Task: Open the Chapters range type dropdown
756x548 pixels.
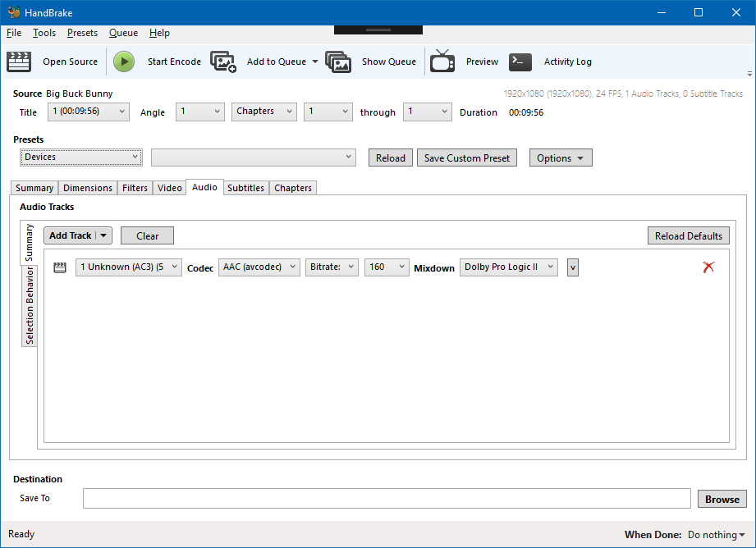Action: pos(264,112)
